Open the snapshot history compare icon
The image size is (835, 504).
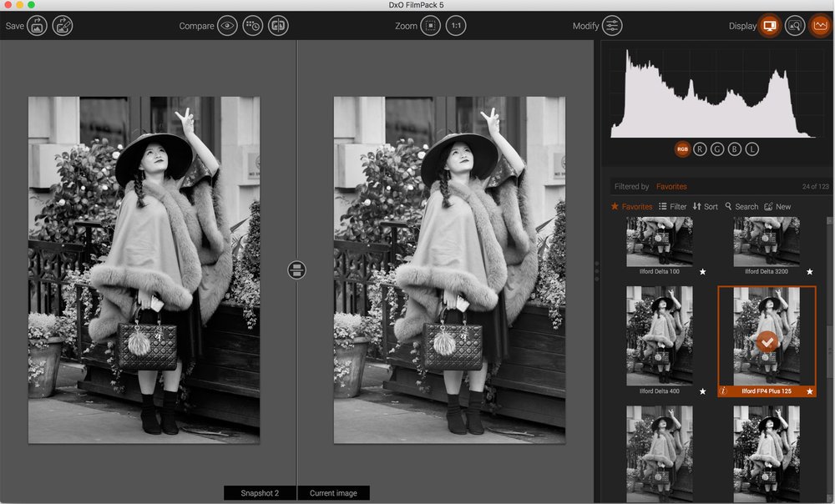point(253,26)
